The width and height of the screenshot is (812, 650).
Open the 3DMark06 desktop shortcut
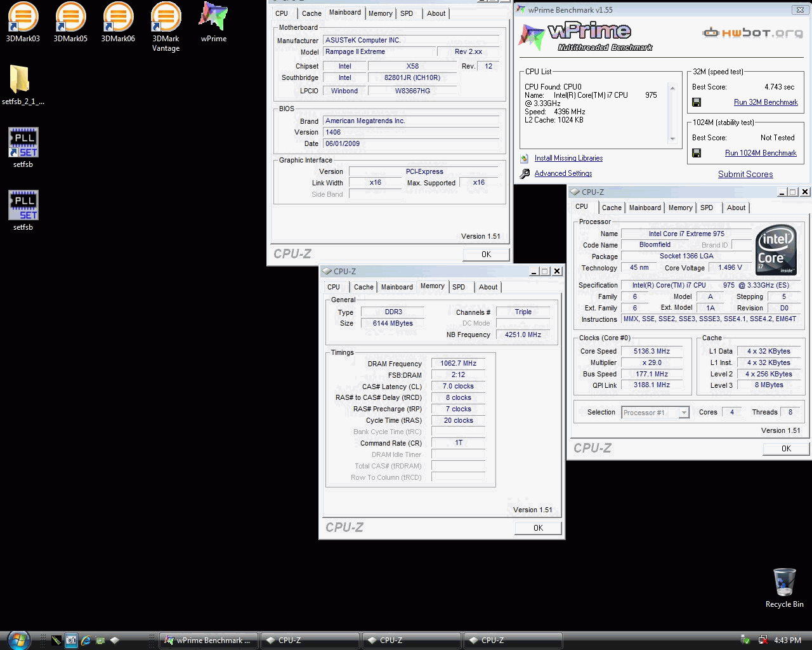[118, 22]
